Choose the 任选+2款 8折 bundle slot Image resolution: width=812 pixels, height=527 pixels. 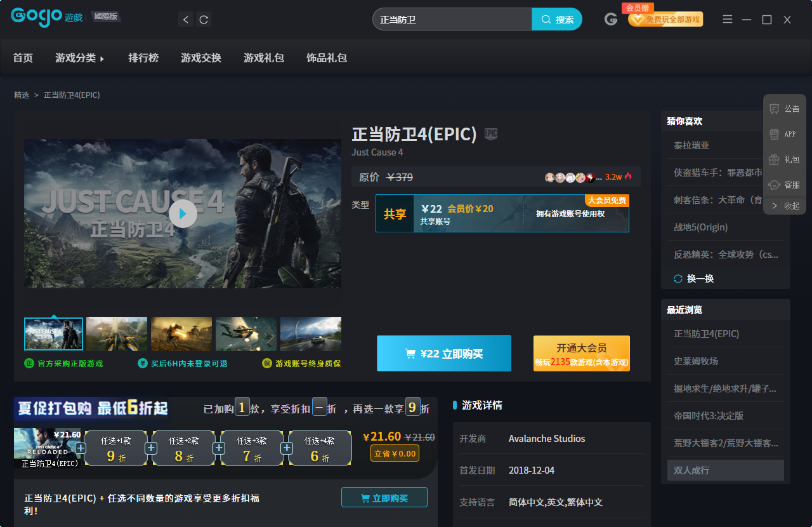pyautogui.click(x=184, y=448)
